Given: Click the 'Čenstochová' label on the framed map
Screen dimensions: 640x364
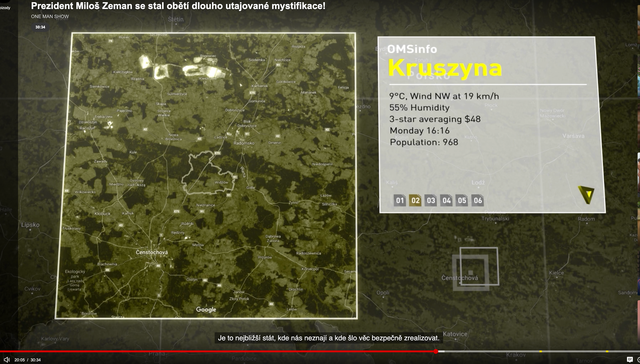Looking at the screenshot, I should click(x=152, y=252).
